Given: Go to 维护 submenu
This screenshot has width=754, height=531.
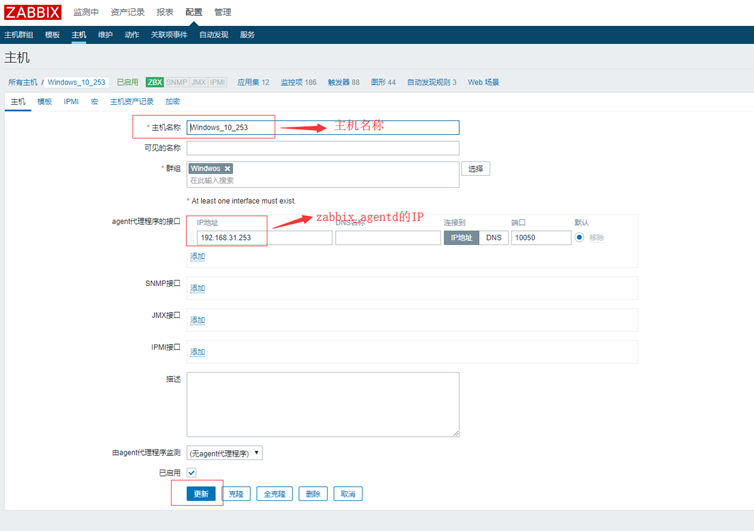Looking at the screenshot, I should click(105, 35).
